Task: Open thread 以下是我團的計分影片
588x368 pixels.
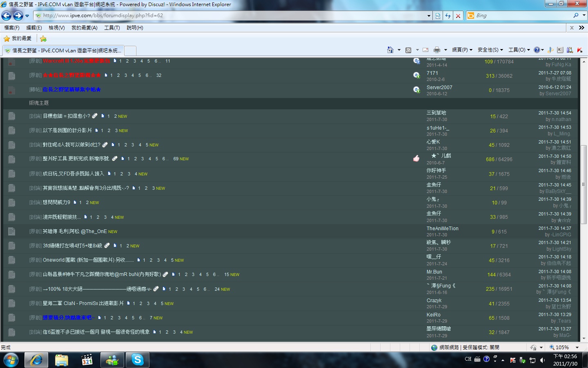Action: pyautogui.click(x=67, y=130)
